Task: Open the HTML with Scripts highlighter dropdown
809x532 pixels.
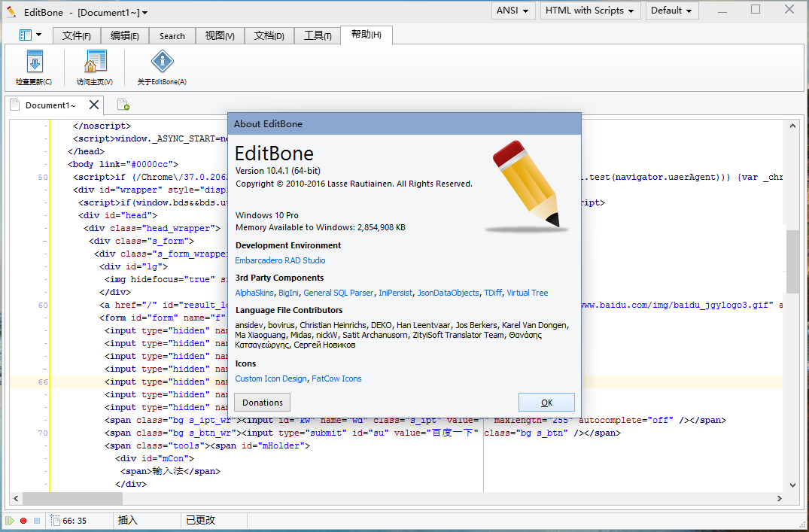Action: pyautogui.click(x=590, y=11)
